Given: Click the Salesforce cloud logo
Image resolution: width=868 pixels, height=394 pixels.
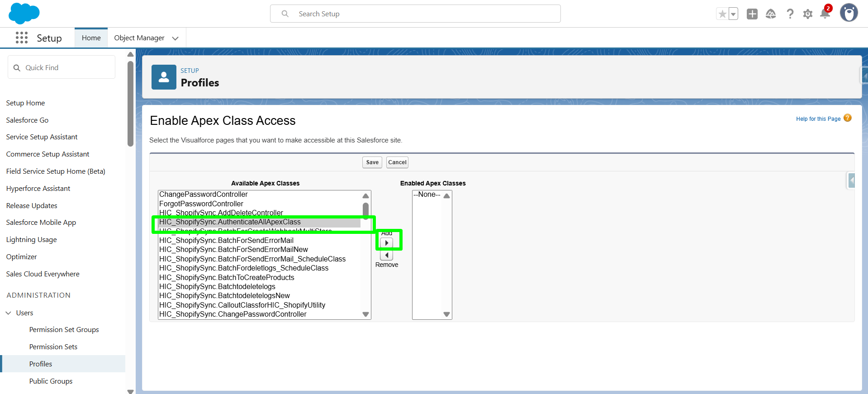Looking at the screenshot, I should click(x=24, y=14).
